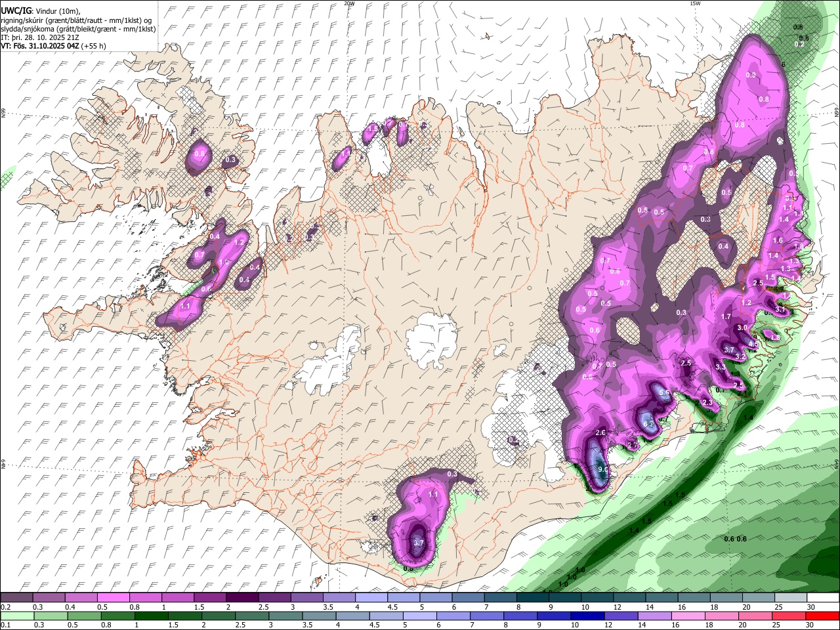Click the 2.3 value near southeast coast
The image size is (840, 630).
coord(707,402)
